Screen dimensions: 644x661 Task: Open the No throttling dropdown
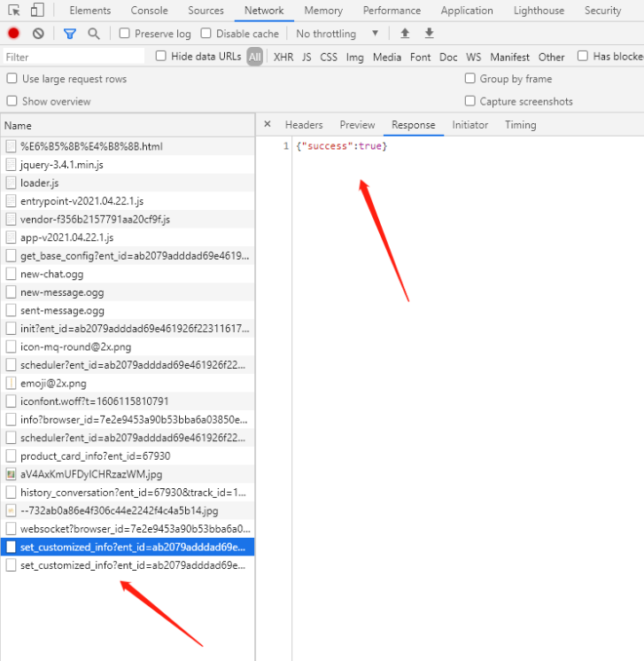pyautogui.click(x=337, y=34)
